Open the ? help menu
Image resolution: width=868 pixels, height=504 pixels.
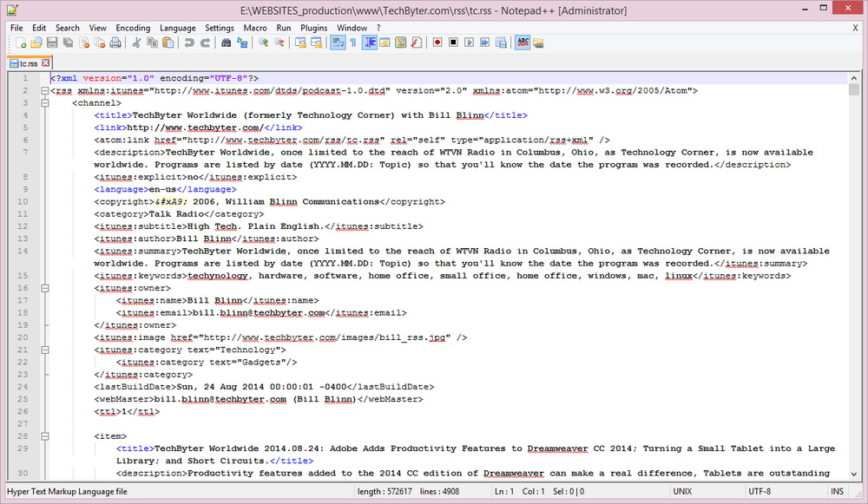tap(378, 28)
